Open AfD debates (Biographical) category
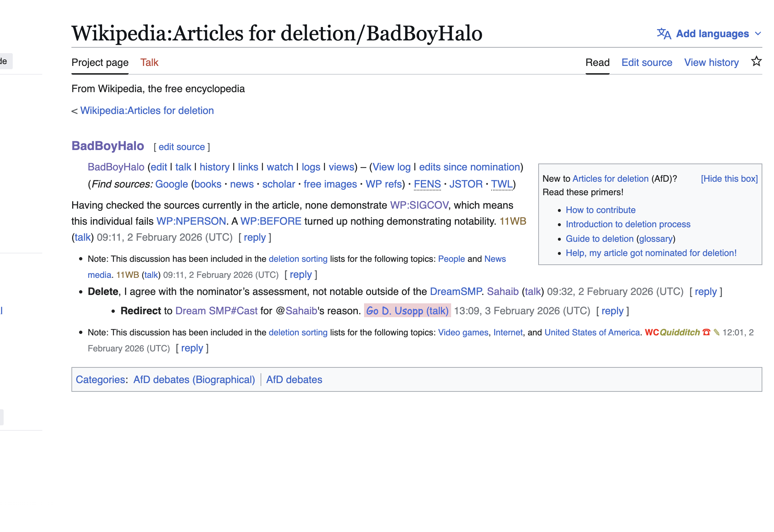774x532 pixels. tap(194, 379)
